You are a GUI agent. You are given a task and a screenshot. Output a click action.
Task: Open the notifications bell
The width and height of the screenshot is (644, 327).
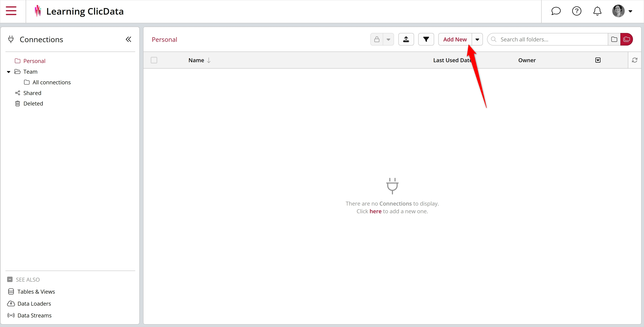pos(597,11)
